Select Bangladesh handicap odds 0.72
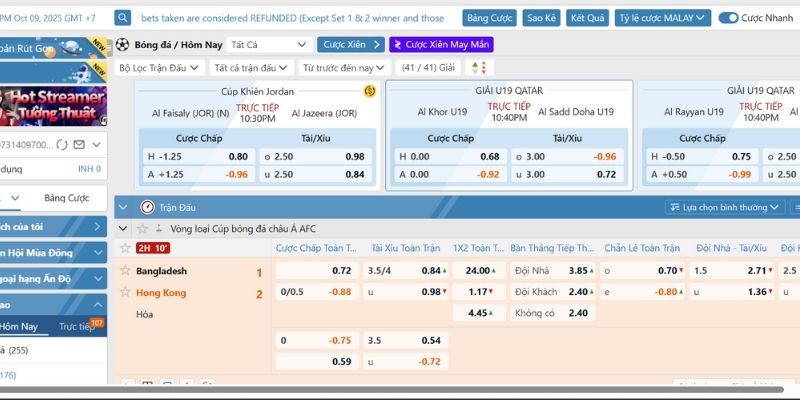 341,271
